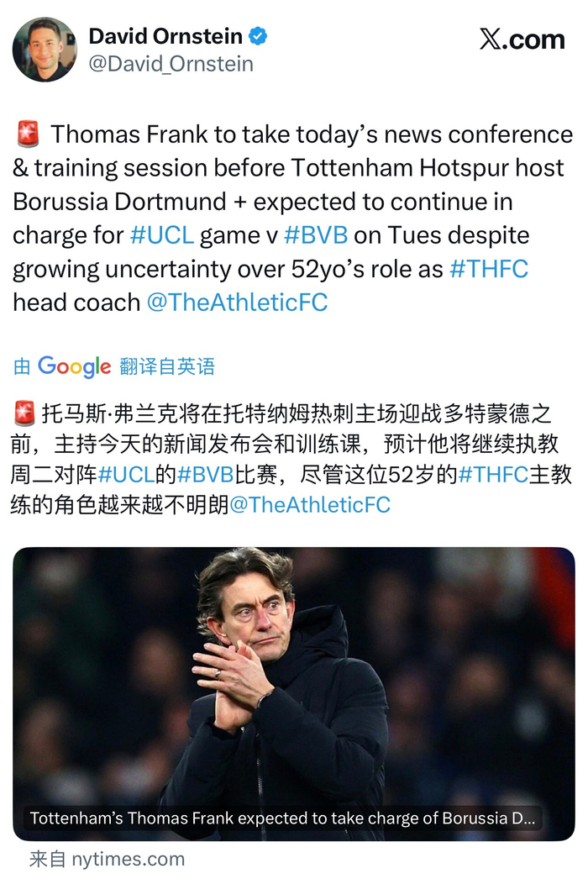Open the #UCL hashtag in English text
This screenshot has width=588, height=884.
tap(162, 235)
